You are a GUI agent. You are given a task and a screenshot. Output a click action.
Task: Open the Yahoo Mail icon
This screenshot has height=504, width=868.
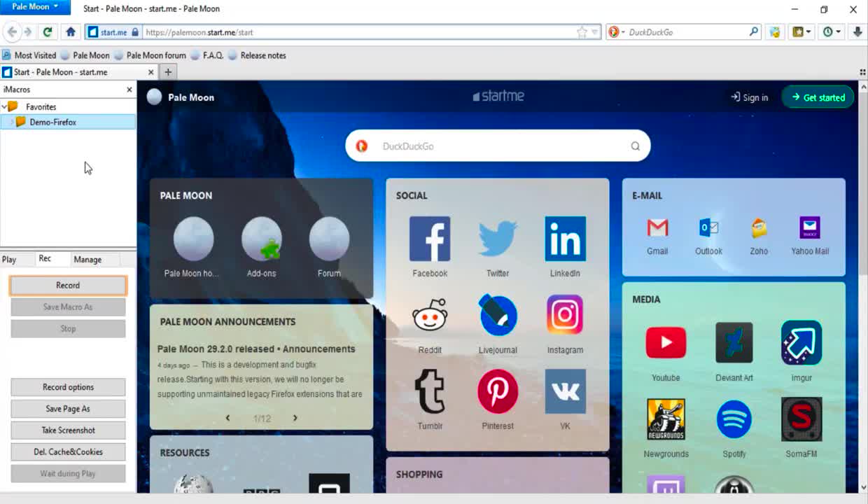pos(810,227)
